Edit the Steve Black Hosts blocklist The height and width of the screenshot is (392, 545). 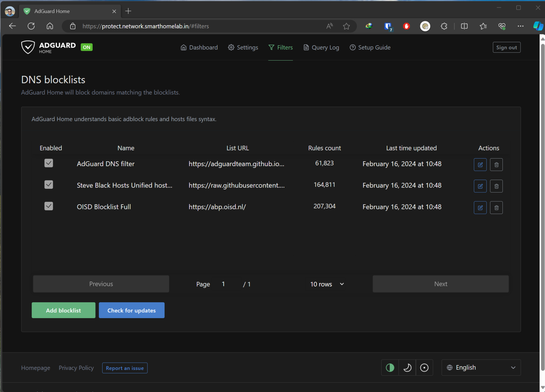click(x=480, y=186)
